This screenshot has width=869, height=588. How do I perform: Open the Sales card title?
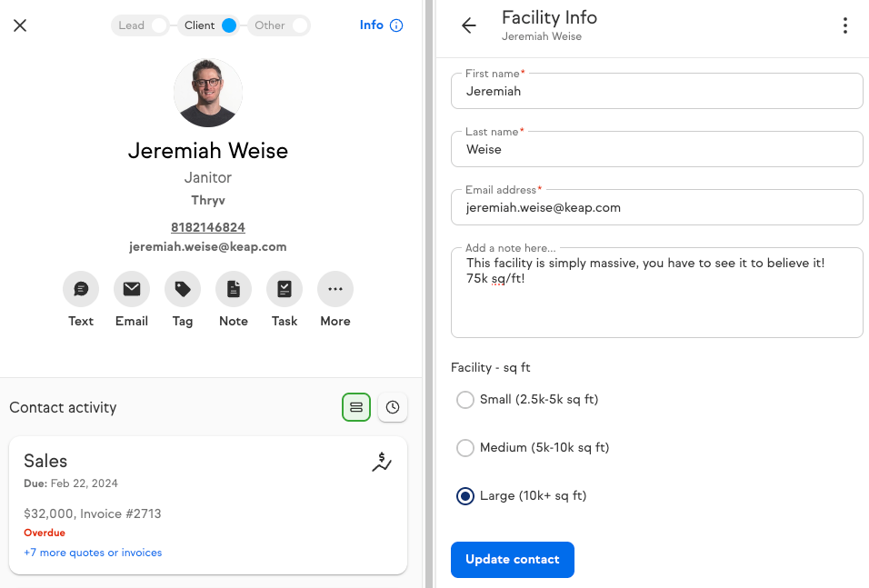point(45,461)
